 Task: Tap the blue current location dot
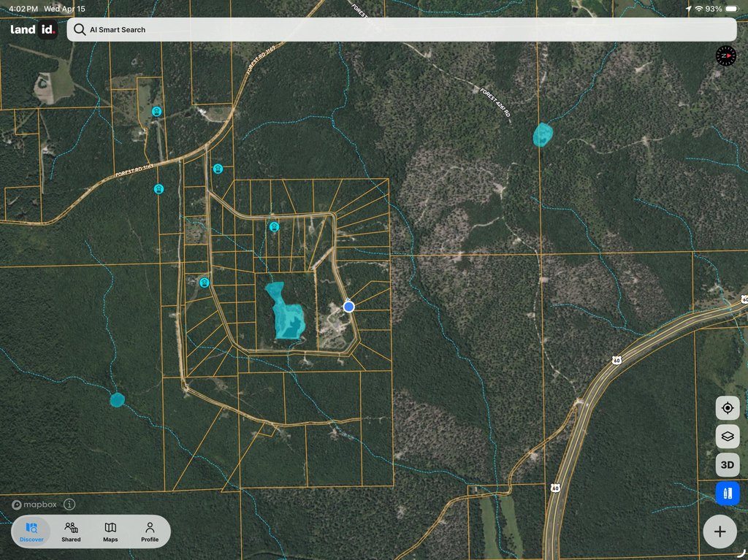[x=348, y=307]
